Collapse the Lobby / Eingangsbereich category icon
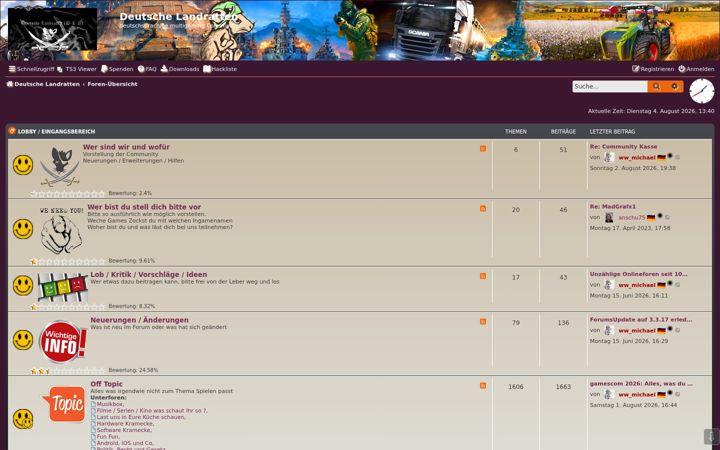 (x=12, y=131)
